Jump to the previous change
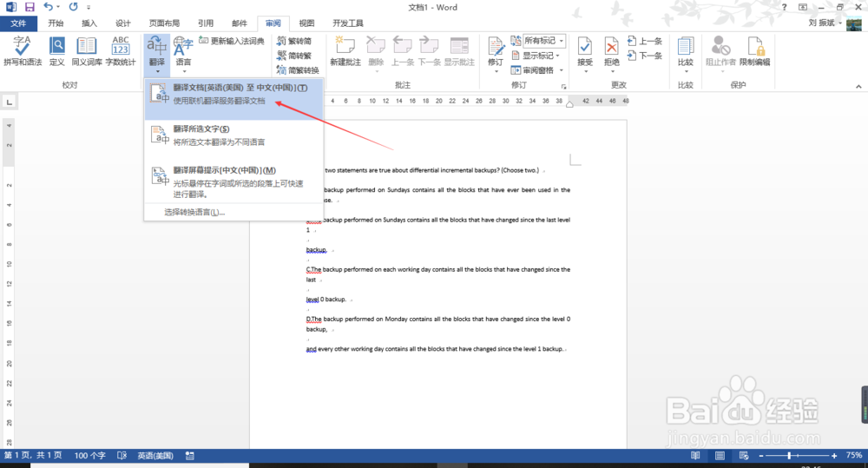Viewport: 868px width, 468px height. tap(645, 41)
